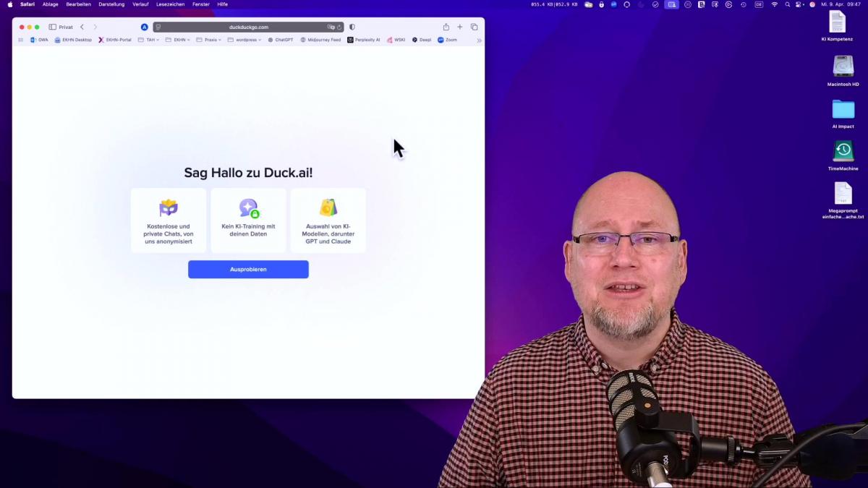Screen dimensions: 868x488
Task: Expand the wordpress bookmarks folder
Action: (x=245, y=40)
